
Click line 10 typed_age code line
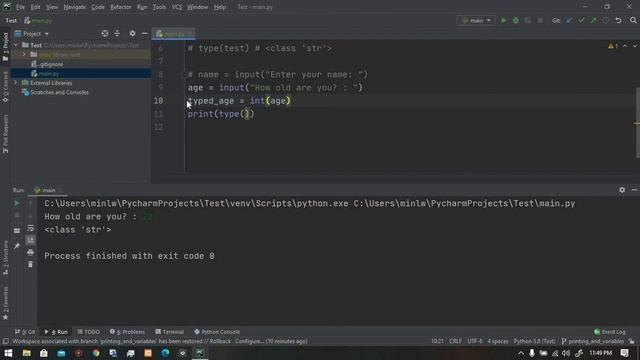click(239, 101)
